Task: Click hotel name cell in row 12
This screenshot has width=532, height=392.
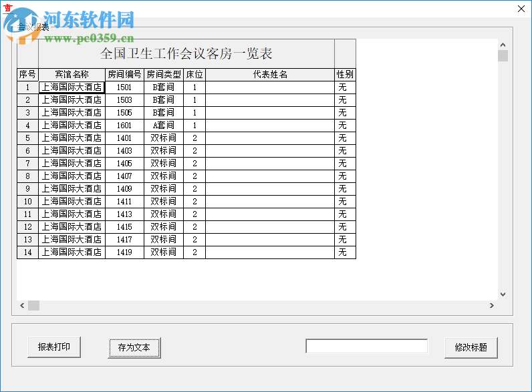Action: point(72,227)
